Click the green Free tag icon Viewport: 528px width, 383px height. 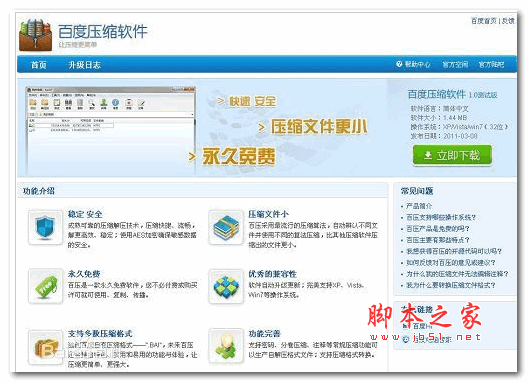[x=45, y=286]
